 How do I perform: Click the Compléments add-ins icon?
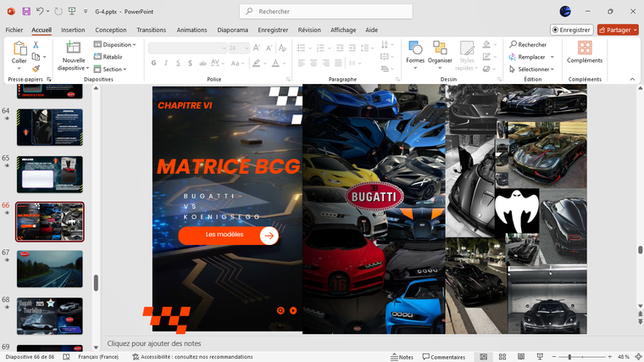point(585,49)
